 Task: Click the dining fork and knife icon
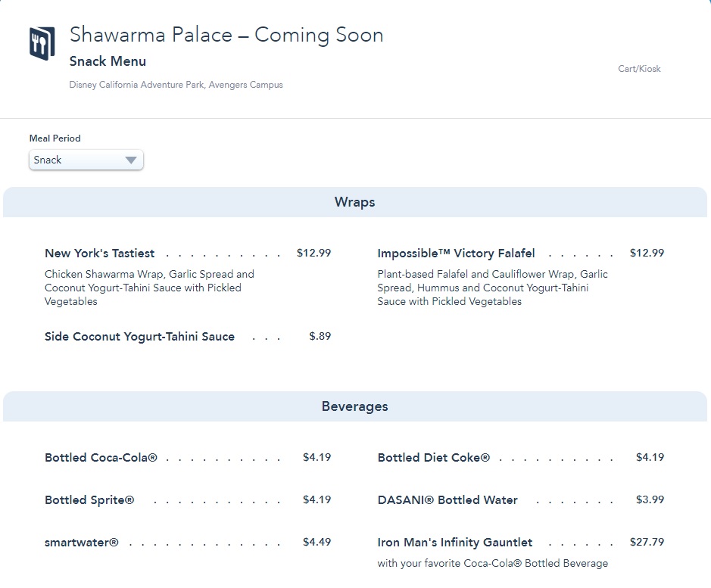pyautogui.click(x=42, y=42)
